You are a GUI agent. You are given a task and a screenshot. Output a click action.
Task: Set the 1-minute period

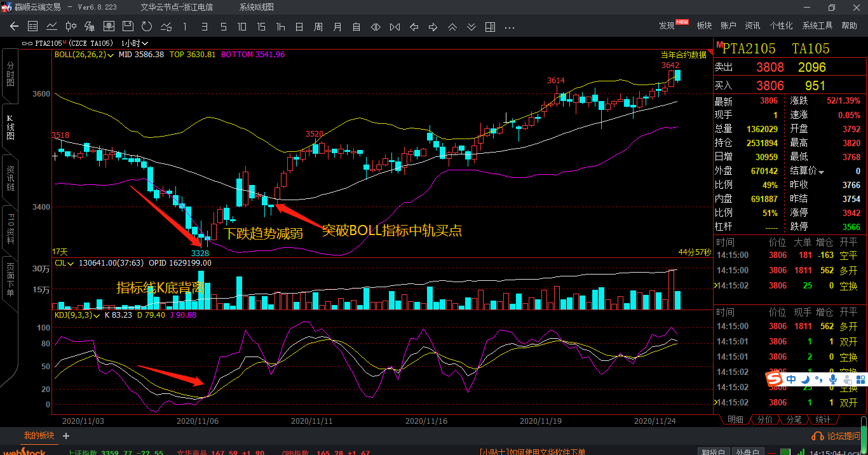coord(185,27)
